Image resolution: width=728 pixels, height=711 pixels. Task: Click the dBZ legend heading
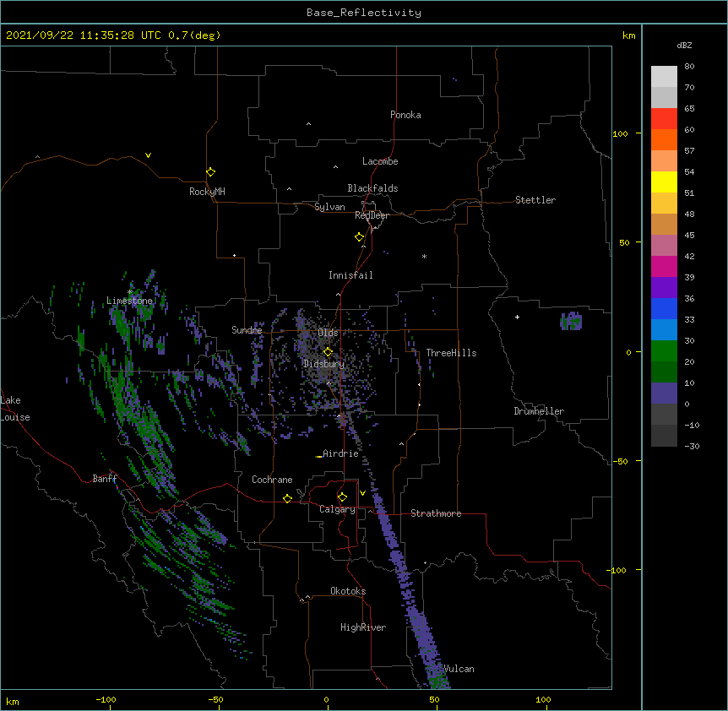[x=684, y=45]
